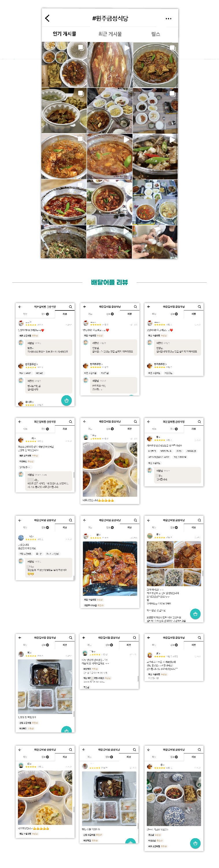Open the carousel icon on the first grid post
This screenshot has height=868, width=219.
click(81, 47)
